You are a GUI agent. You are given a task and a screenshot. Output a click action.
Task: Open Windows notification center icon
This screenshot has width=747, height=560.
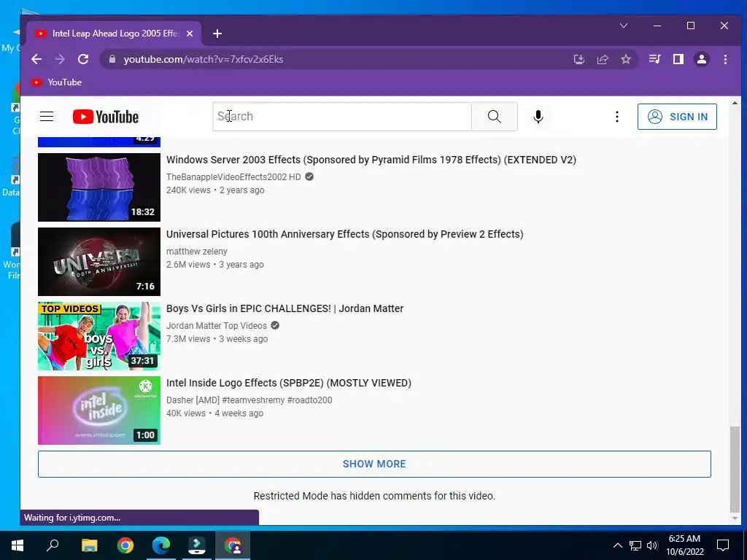[x=723, y=545]
